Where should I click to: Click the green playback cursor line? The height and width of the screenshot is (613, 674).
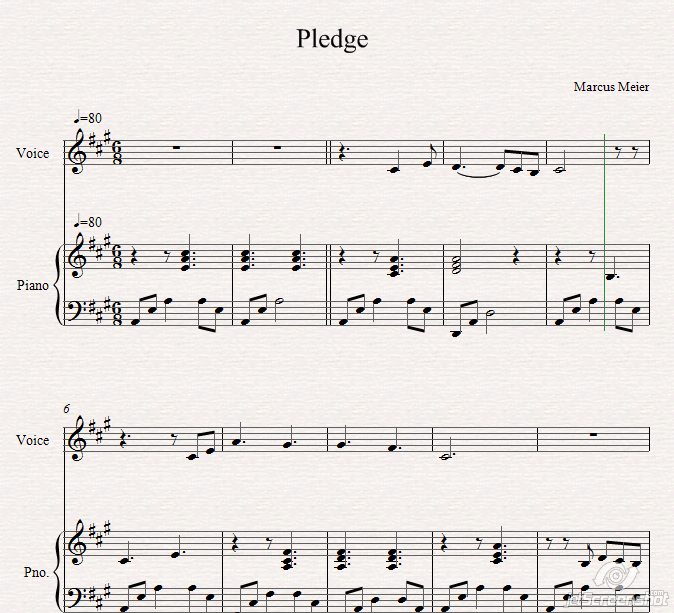coord(605,232)
